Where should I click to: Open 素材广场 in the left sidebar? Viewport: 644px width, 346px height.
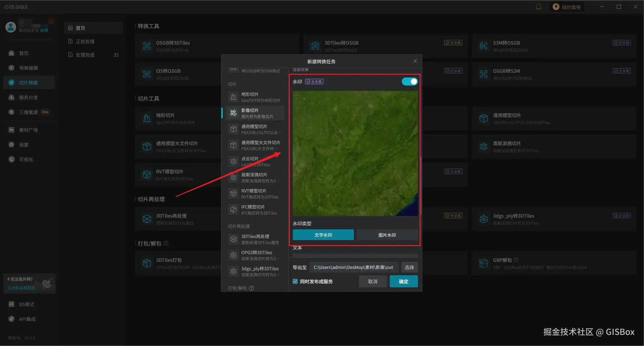(29, 130)
